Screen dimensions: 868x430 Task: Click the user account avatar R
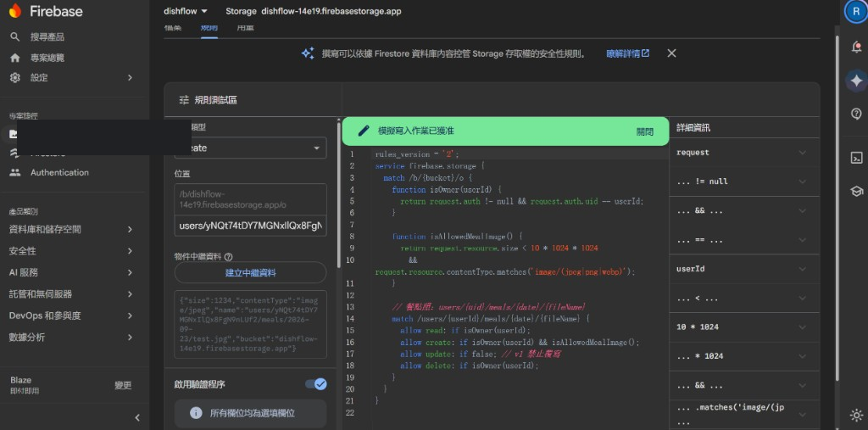856,11
